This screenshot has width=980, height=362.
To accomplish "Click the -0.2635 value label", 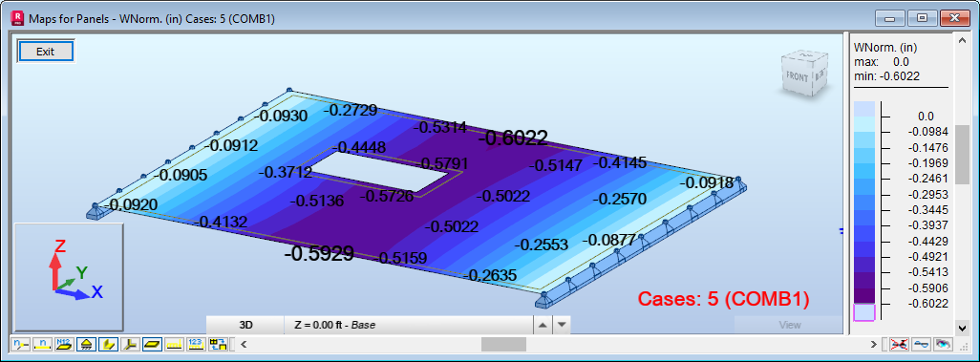I will [491, 275].
